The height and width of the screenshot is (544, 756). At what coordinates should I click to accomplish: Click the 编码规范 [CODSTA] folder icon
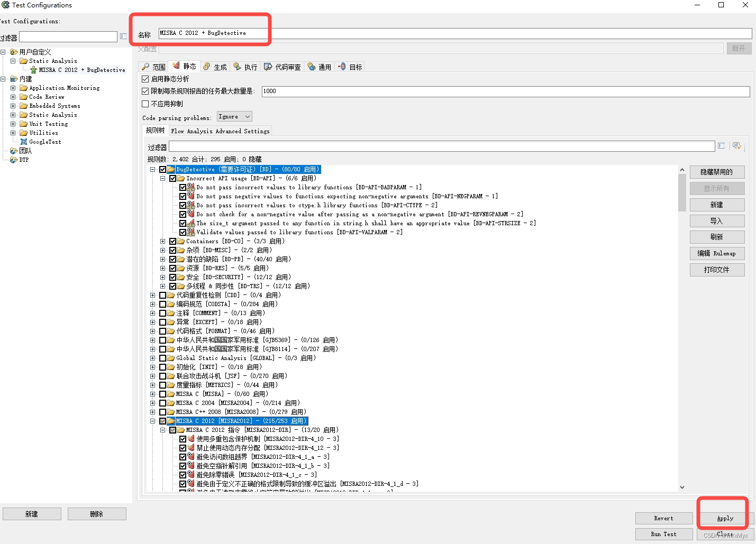[171, 304]
